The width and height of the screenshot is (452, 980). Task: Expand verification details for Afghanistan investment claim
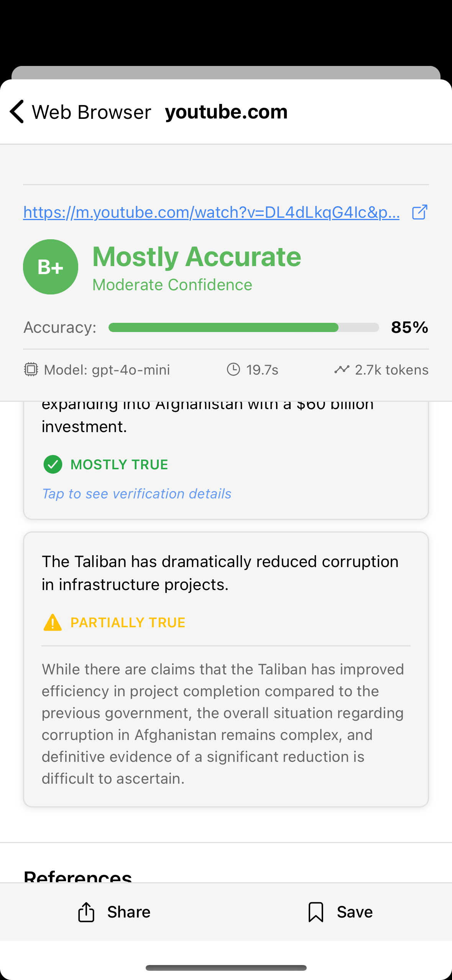point(136,493)
